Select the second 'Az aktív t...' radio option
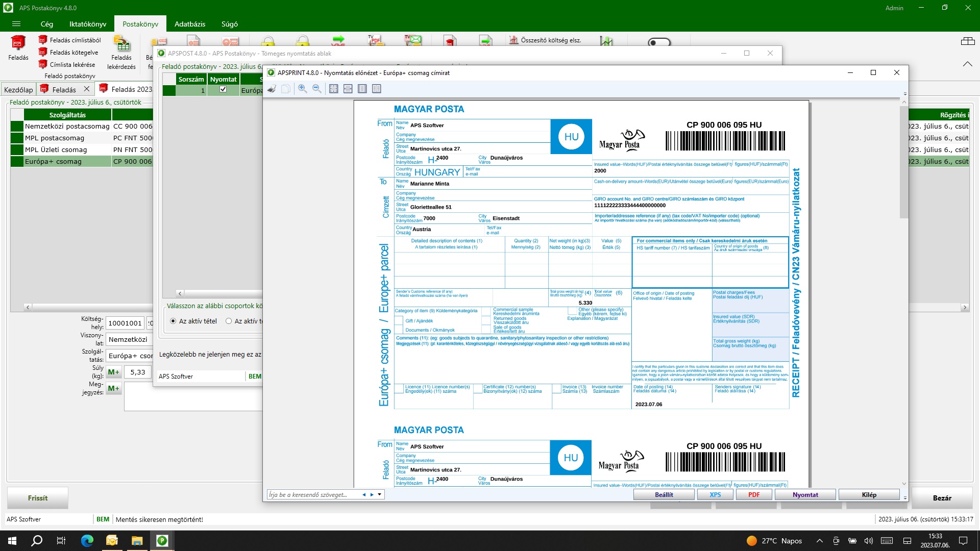Viewport: 980px width, 551px height. pos(229,321)
